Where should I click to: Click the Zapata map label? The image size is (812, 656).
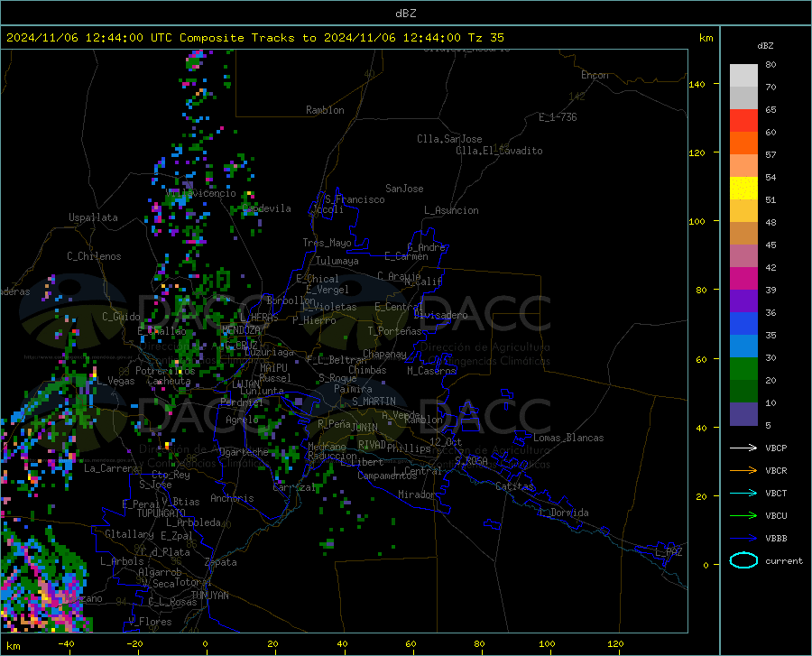(221, 562)
